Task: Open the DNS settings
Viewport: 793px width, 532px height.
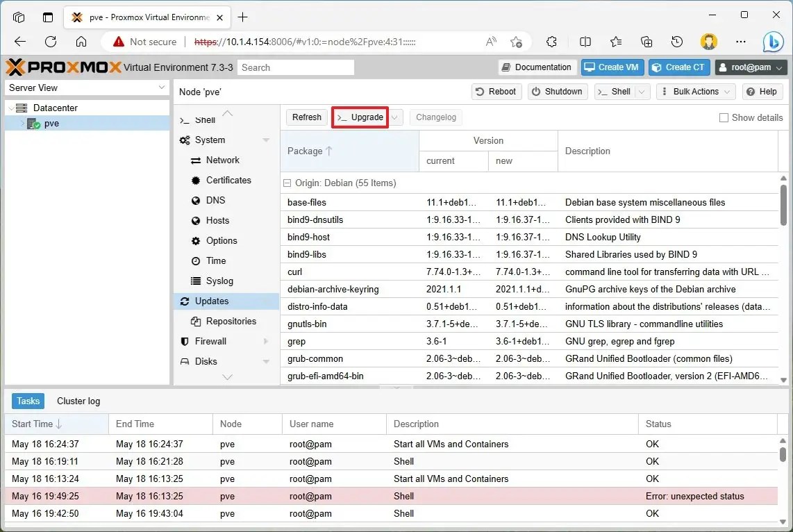Action: pyautogui.click(x=215, y=200)
